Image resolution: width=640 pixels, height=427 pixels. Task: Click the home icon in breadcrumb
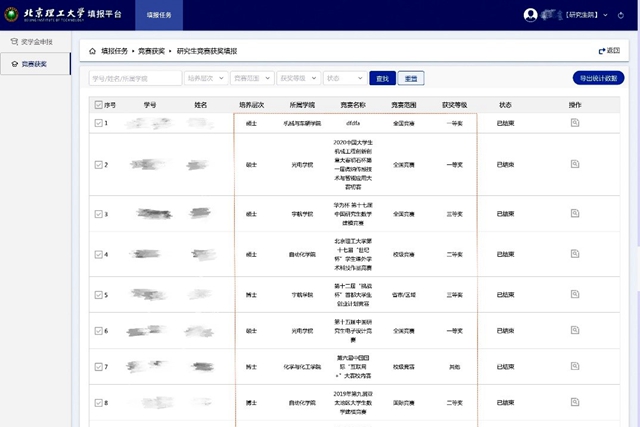pos(93,50)
